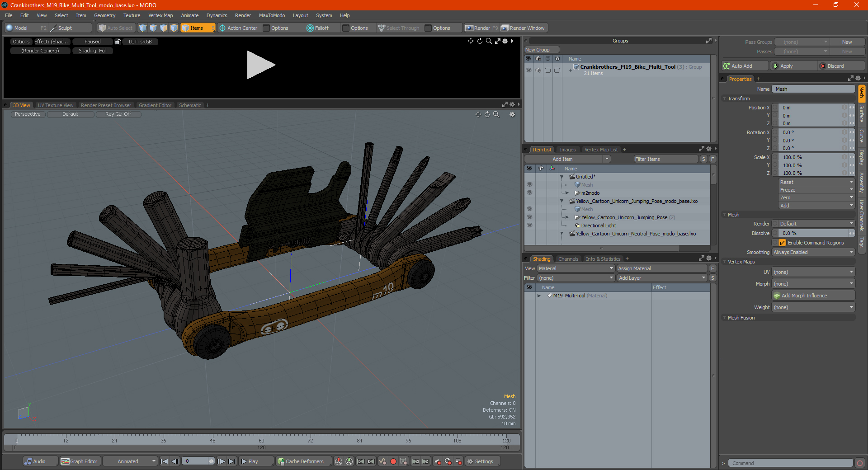
Task: Open Animated keying dropdown
Action: pyautogui.click(x=130, y=461)
